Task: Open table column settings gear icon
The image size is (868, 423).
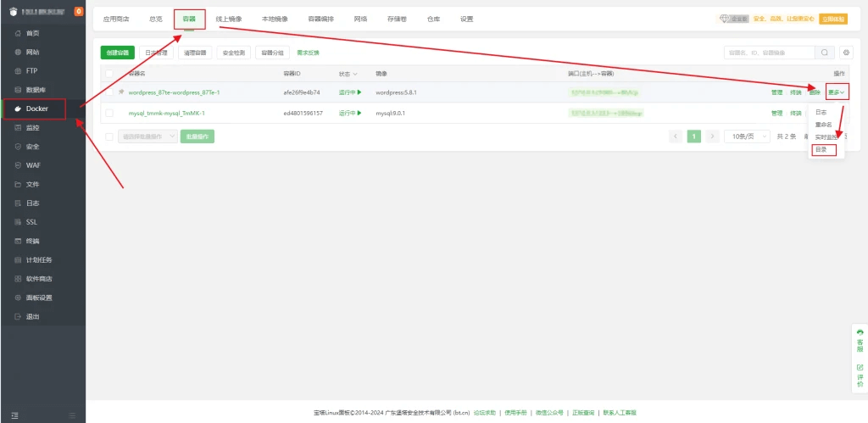Action: click(x=846, y=53)
